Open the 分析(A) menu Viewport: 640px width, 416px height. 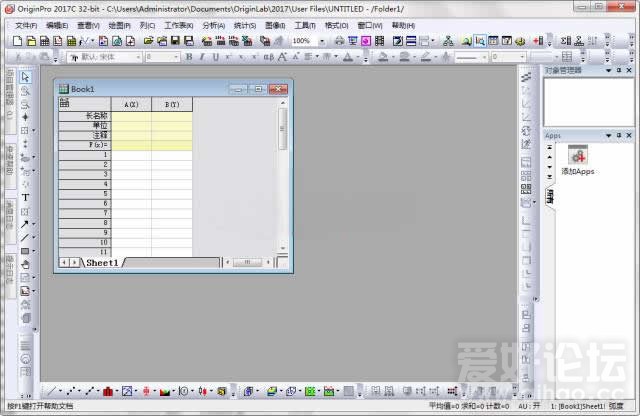click(x=214, y=25)
